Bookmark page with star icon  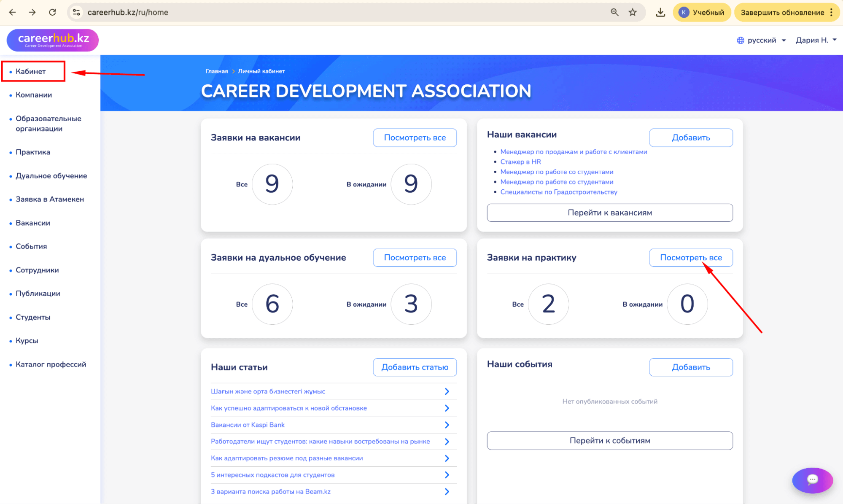(x=633, y=12)
